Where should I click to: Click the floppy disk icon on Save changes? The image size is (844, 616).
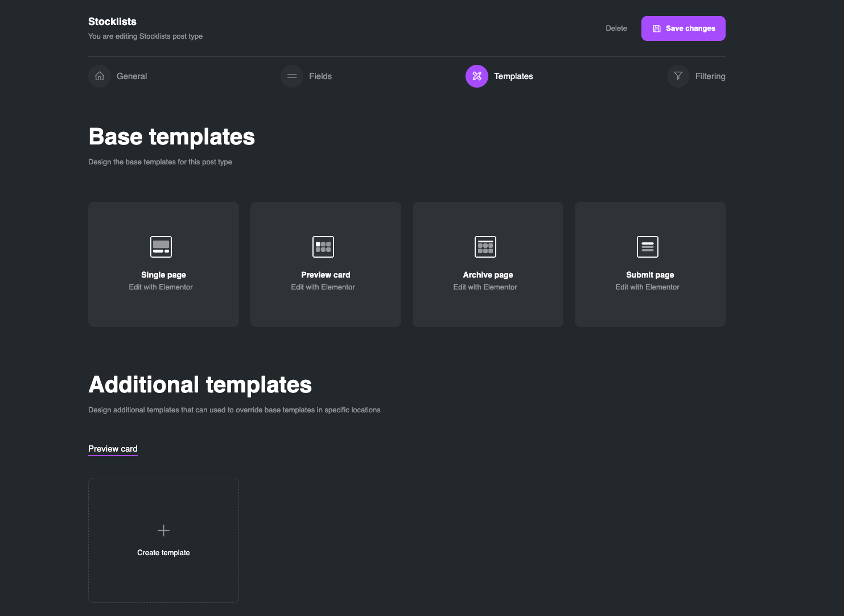(657, 28)
